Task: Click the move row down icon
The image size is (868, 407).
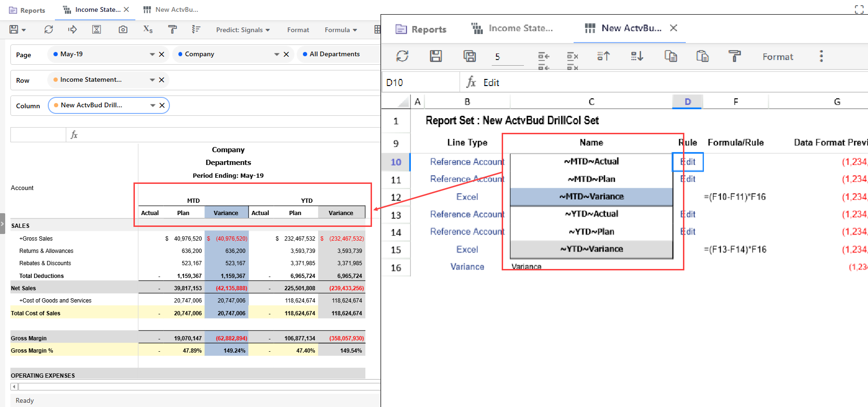Action: tap(637, 56)
